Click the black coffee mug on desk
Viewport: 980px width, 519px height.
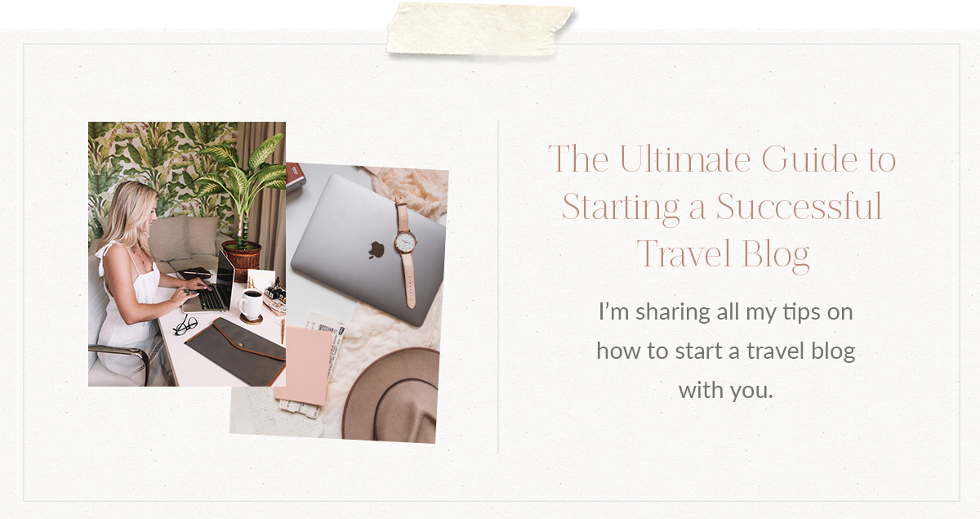[x=250, y=305]
